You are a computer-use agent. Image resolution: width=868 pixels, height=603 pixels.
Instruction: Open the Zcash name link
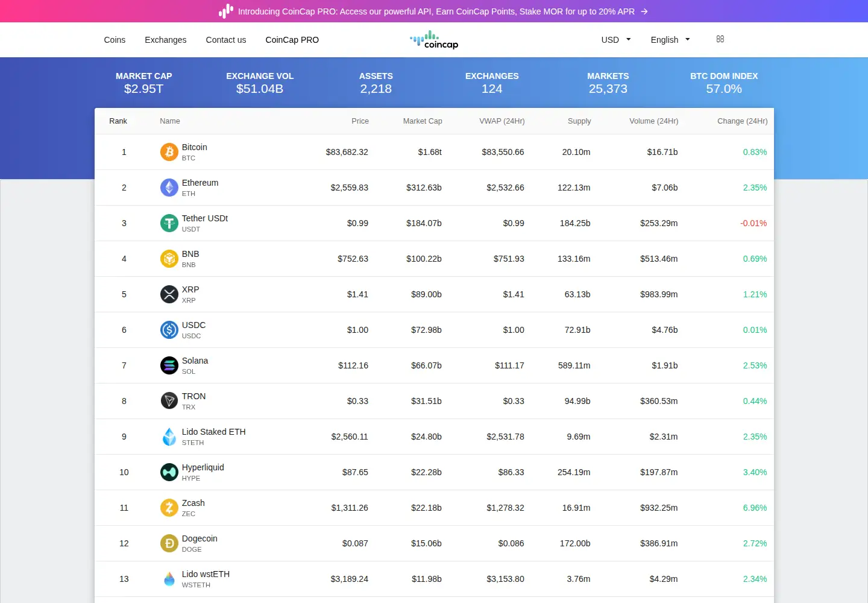pyautogui.click(x=193, y=503)
